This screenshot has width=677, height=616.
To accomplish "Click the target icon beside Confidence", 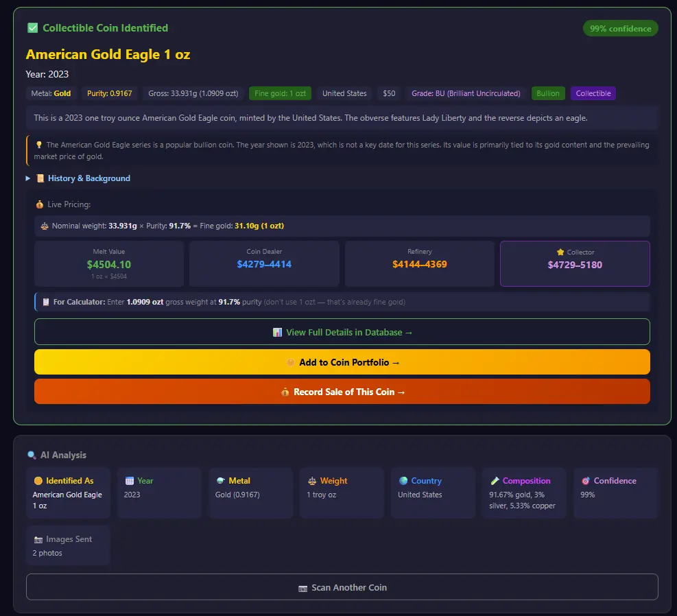I will [586, 480].
